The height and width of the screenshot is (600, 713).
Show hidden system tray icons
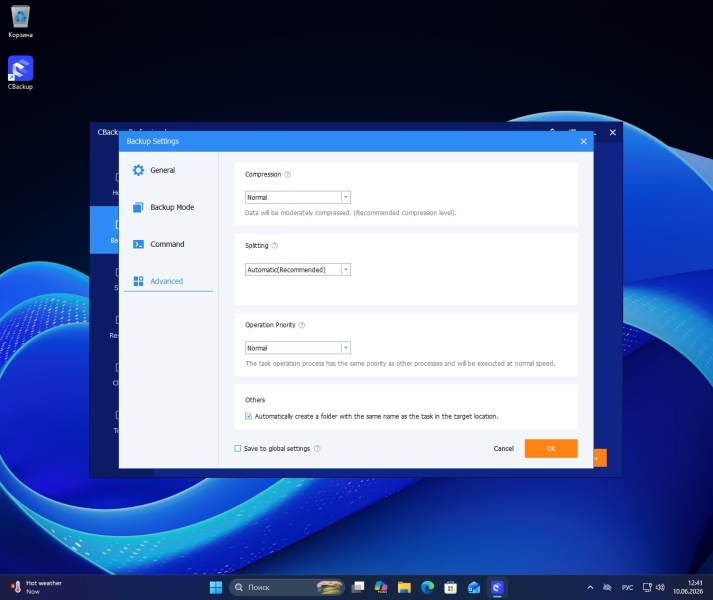tap(590, 587)
